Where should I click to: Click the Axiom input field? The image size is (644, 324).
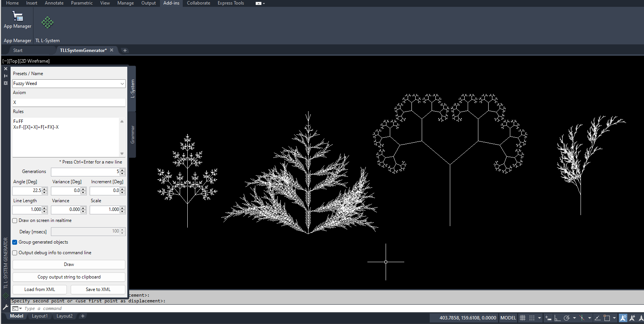(x=69, y=102)
